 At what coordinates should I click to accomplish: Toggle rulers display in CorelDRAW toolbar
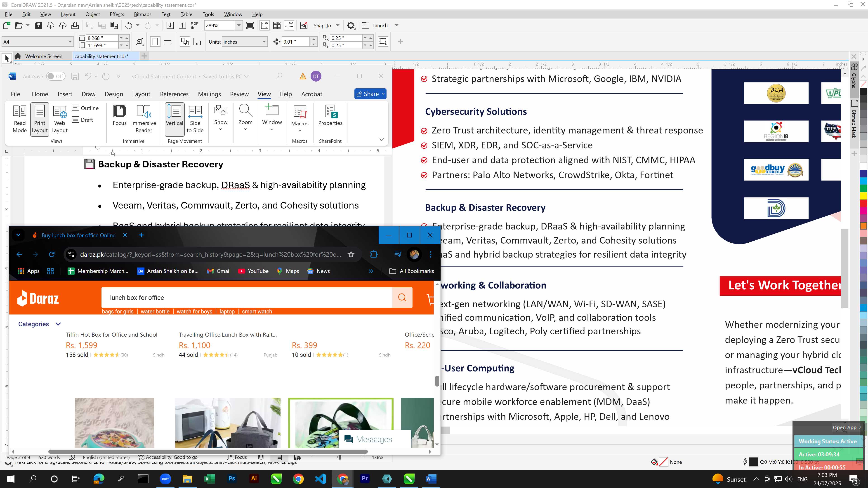pos(265,25)
